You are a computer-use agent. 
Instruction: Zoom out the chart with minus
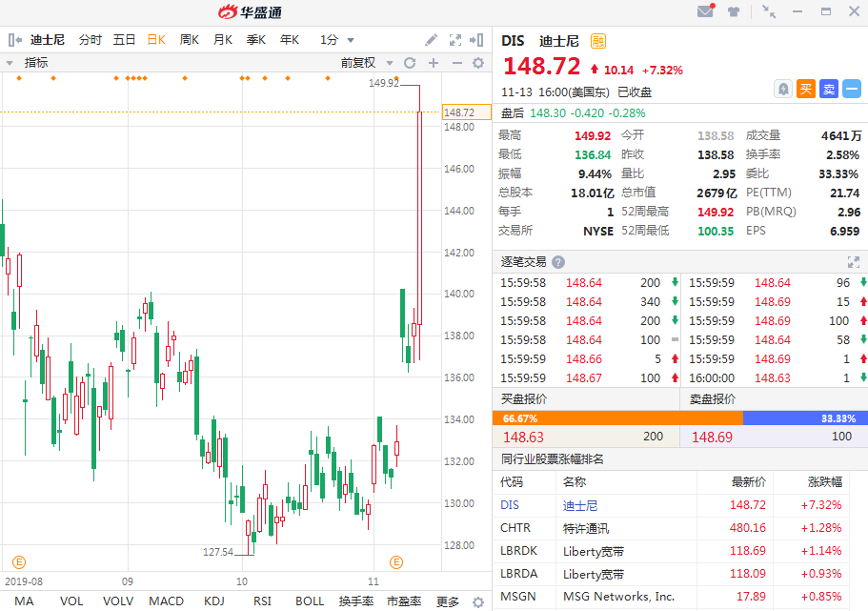[456, 63]
